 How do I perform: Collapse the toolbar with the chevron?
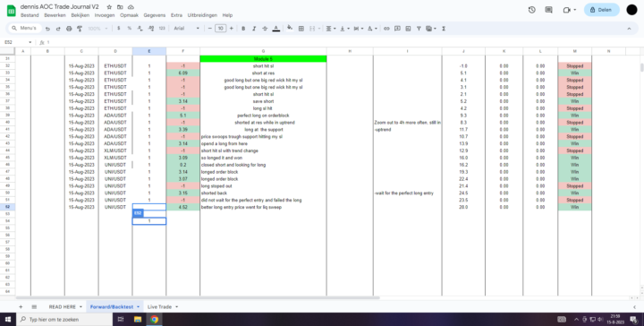[x=629, y=29]
